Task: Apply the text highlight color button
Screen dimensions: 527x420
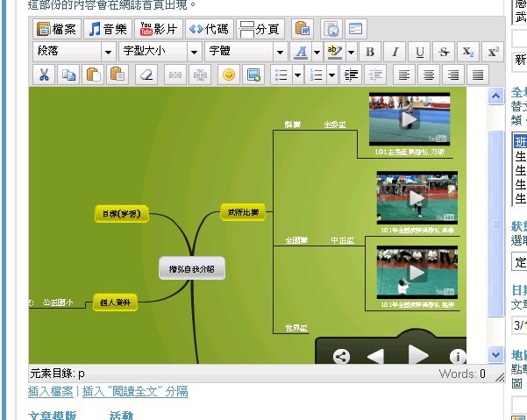Action: [x=334, y=52]
